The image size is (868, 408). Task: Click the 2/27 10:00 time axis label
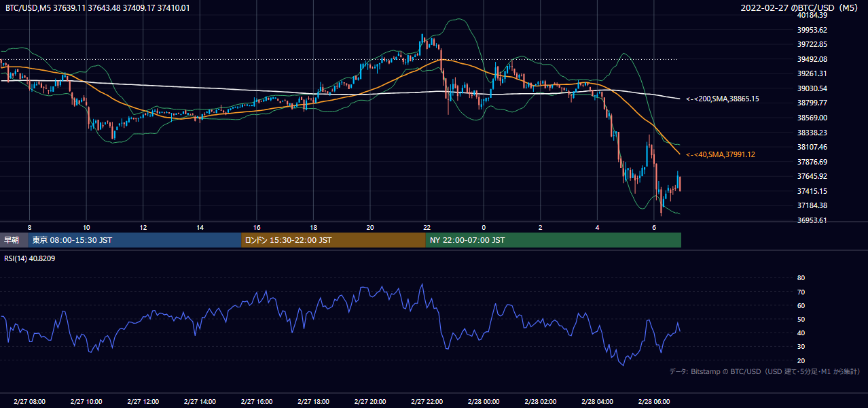click(x=86, y=401)
